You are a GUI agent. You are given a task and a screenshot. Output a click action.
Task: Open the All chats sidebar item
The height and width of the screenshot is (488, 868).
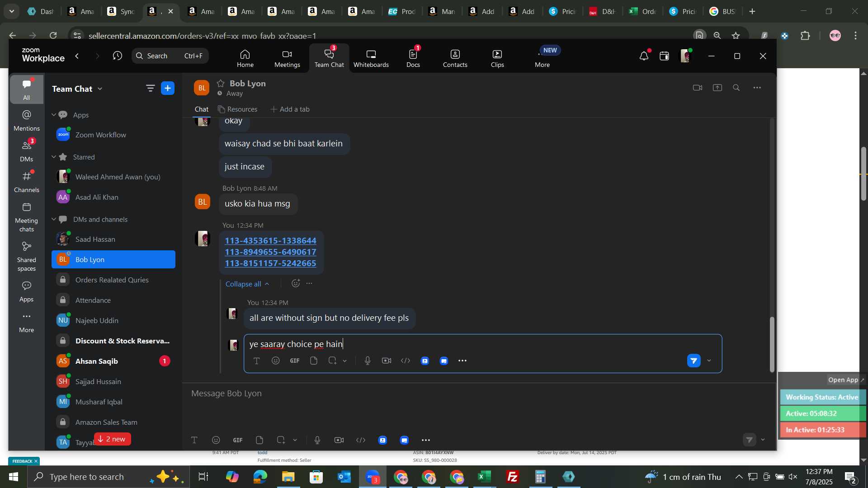click(x=27, y=89)
